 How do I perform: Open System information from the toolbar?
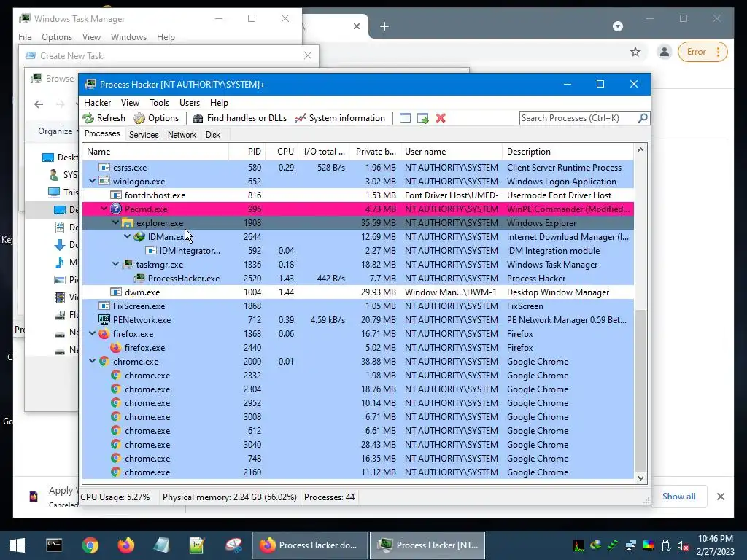340,118
